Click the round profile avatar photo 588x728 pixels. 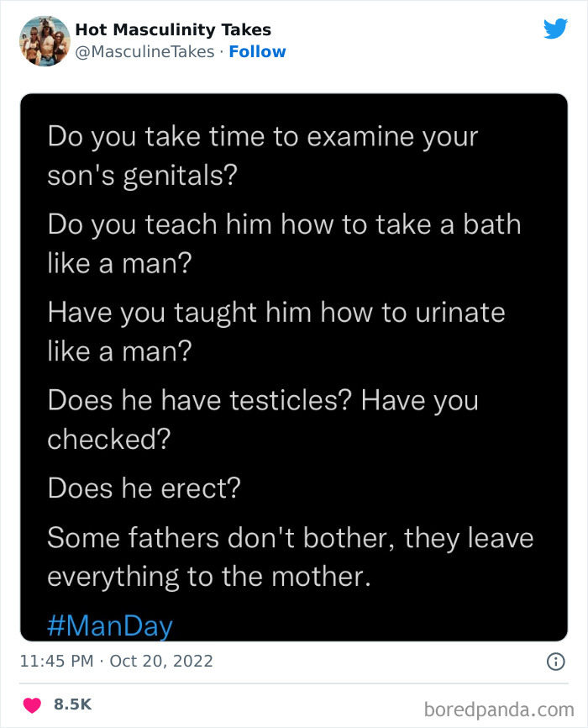click(44, 39)
